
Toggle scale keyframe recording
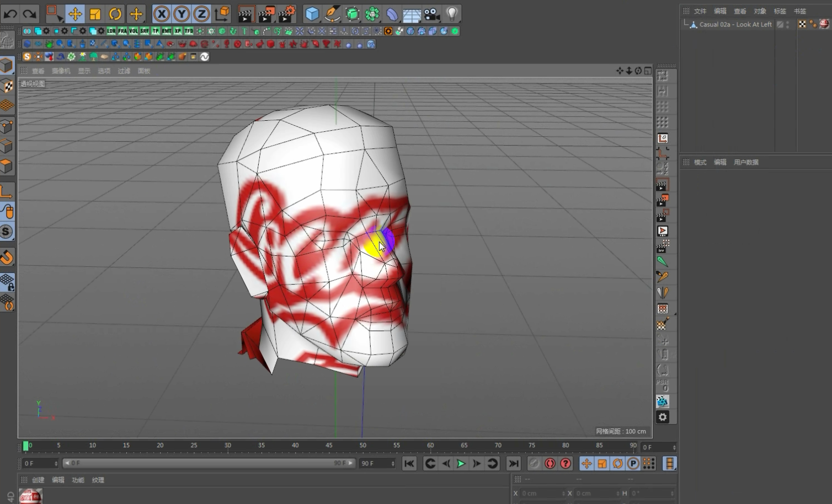pos(602,464)
